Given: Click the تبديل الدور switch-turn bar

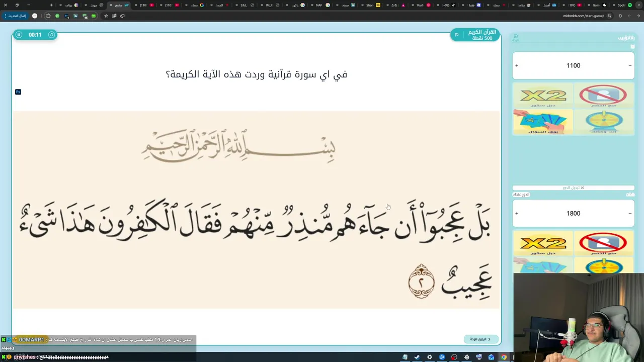Looking at the screenshot, I should pyautogui.click(x=573, y=188).
